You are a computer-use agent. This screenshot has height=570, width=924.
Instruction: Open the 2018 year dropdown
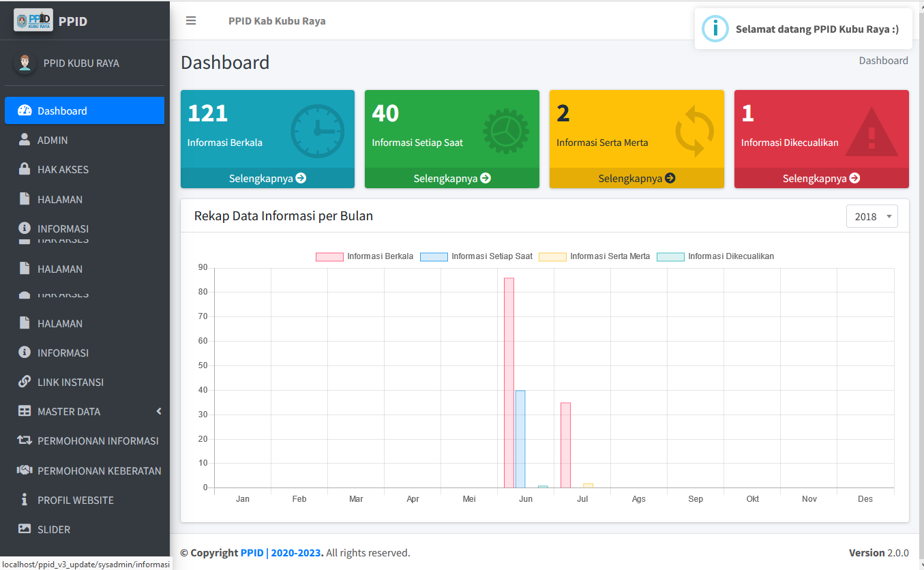pos(871,216)
